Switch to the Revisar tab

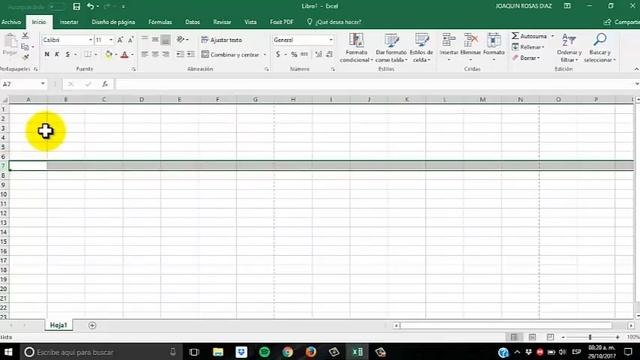pos(222,22)
